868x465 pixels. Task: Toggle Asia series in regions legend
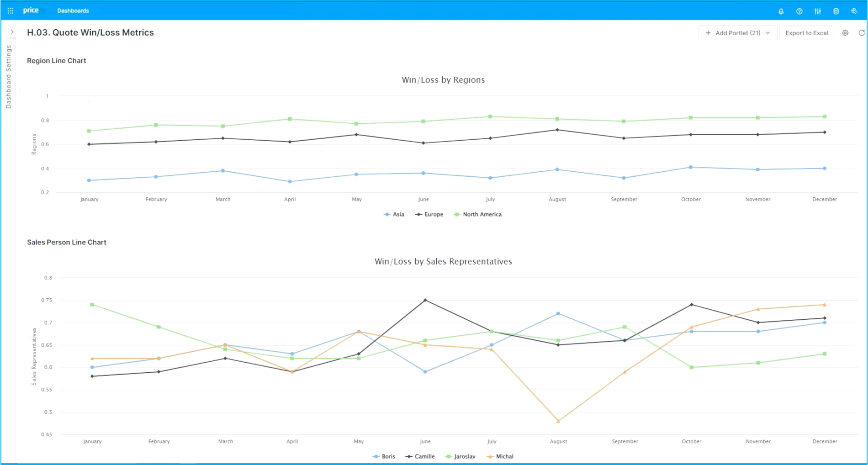coord(394,214)
